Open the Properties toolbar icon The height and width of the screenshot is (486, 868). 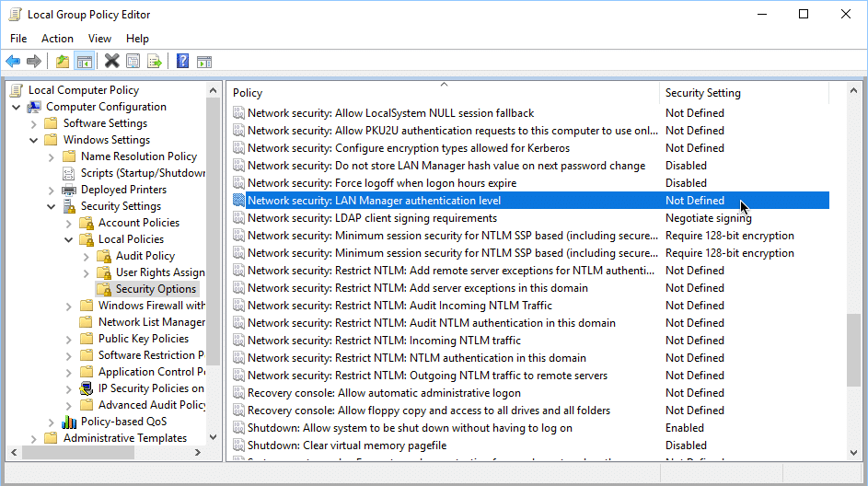pyautogui.click(x=133, y=62)
